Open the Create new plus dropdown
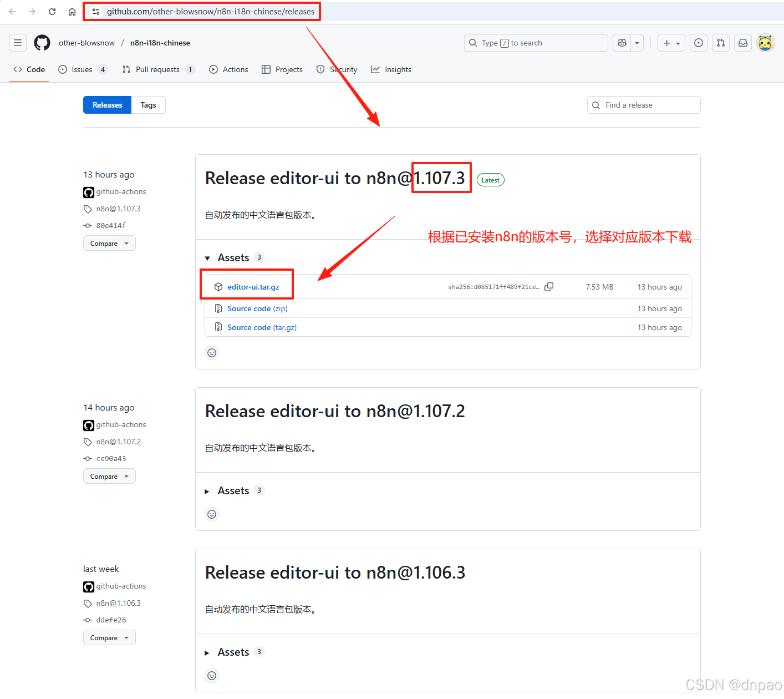The width and height of the screenshot is (784, 699). (671, 43)
